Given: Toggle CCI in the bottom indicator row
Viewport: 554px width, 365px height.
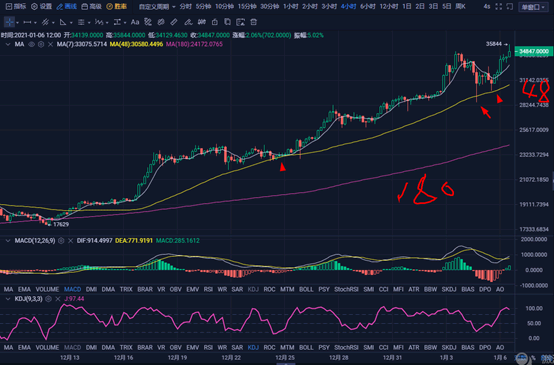Looking at the screenshot, I should pos(383,348).
